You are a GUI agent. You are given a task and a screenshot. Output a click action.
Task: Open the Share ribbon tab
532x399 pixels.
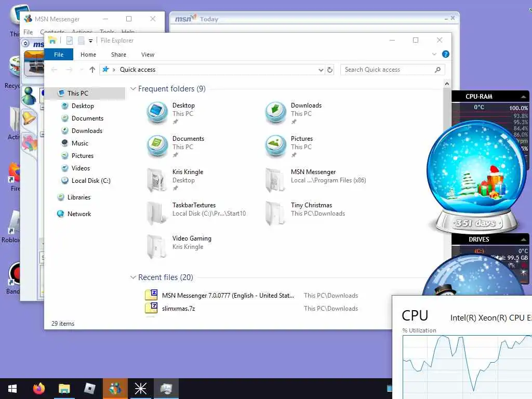coord(118,55)
